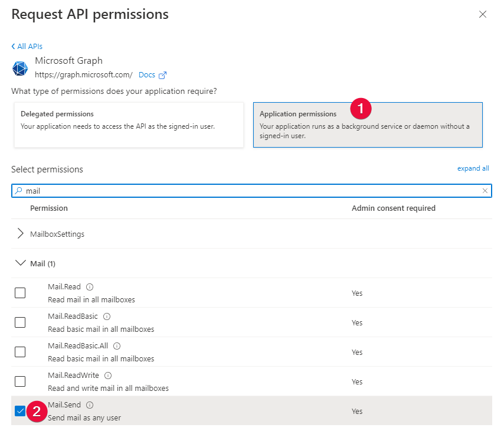Click into the permissions search field
This screenshot has width=504, height=434.
coord(251,191)
